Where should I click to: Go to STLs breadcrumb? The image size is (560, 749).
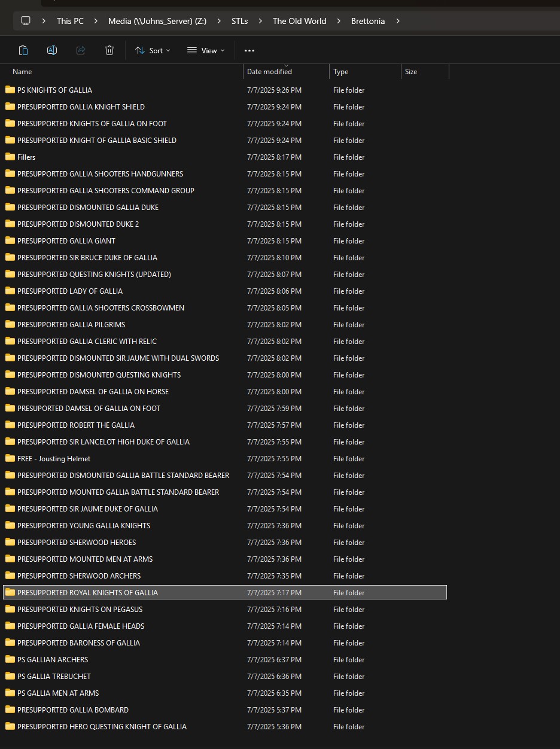[239, 21]
